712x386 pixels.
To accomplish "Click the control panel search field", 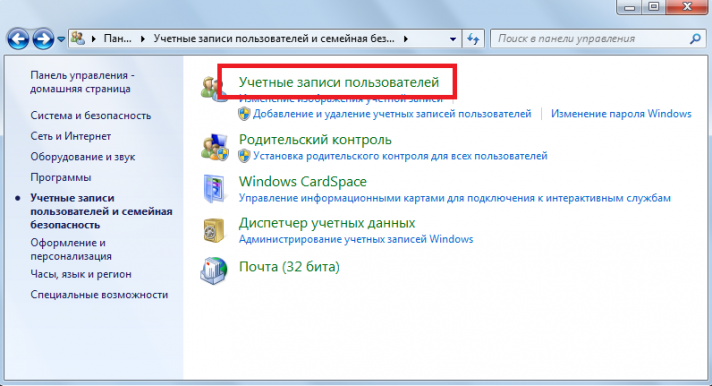I will 590,39.
